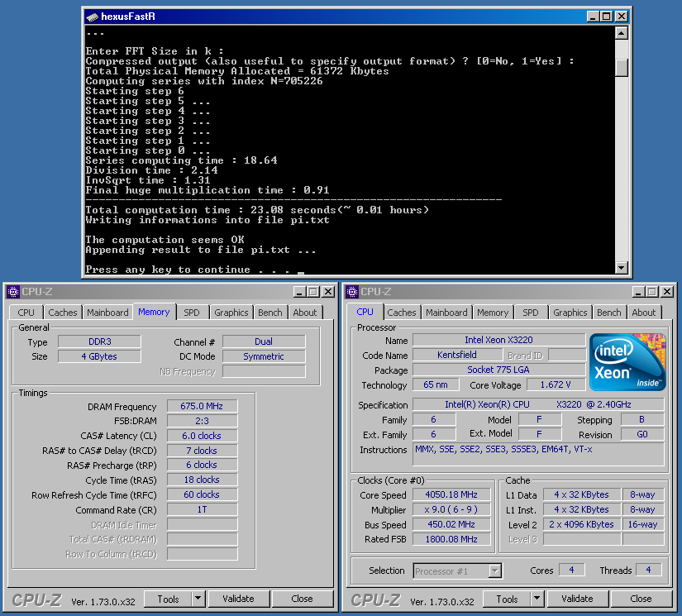Click the Intel Xeon inside logo
Image resolution: width=682 pixels, height=616 pixels.
pyautogui.click(x=627, y=362)
